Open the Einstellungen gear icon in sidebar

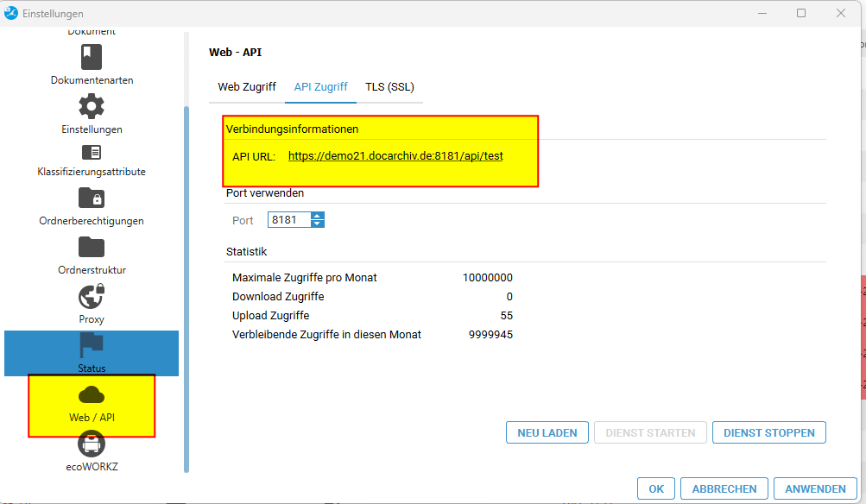click(92, 106)
